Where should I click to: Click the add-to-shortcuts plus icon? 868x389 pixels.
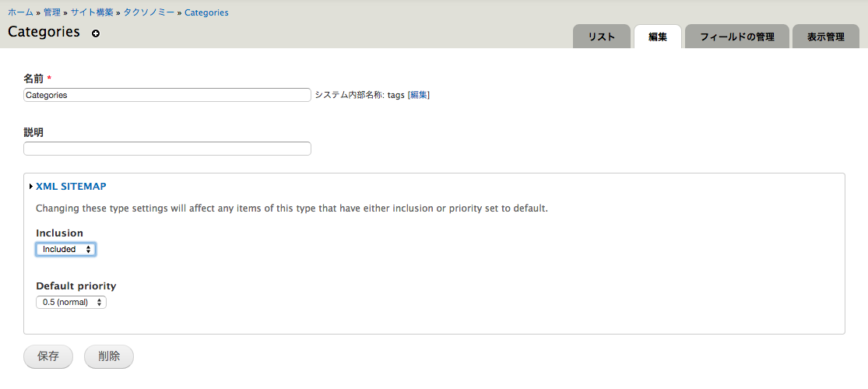(x=96, y=33)
